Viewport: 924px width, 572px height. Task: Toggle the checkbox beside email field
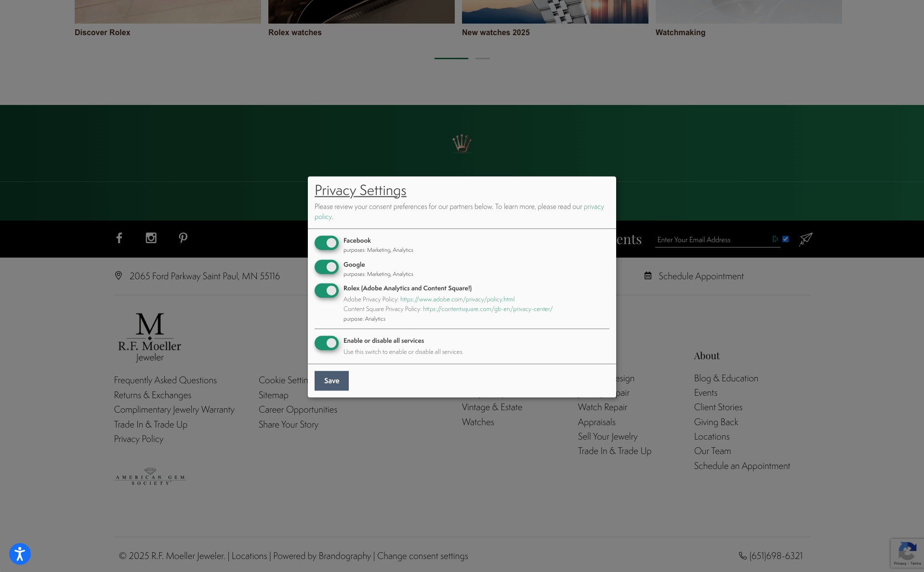point(785,239)
